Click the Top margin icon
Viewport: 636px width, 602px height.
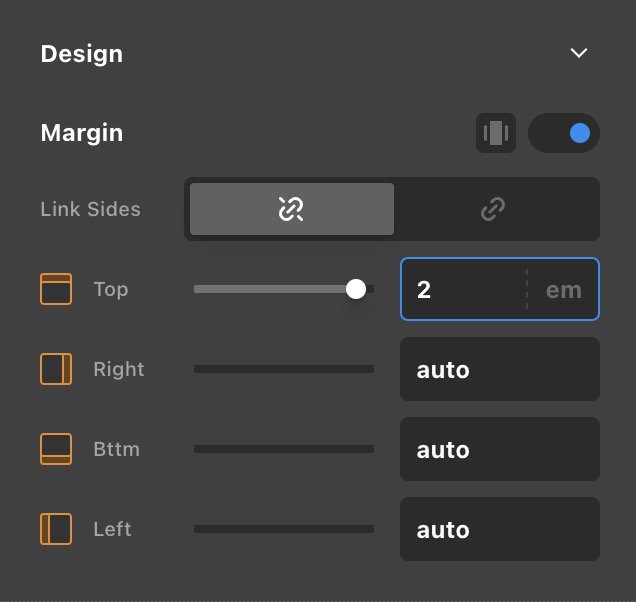coord(56,289)
